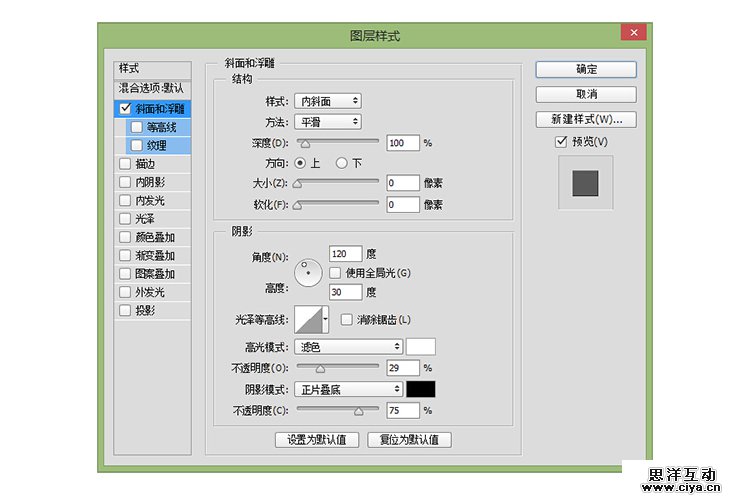Click the 新建样式(W)... button
This screenshot has width=750, height=503.
(x=586, y=119)
